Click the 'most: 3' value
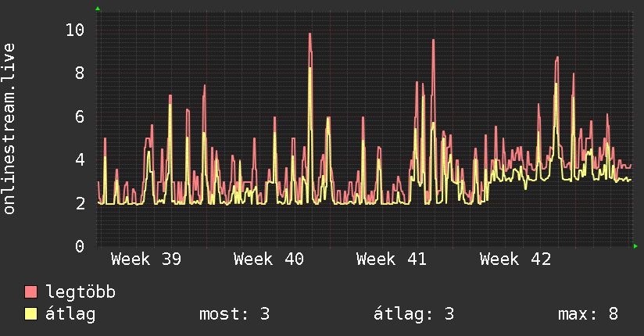The height and width of the screenshot is (336, 644). click(234, 314)
